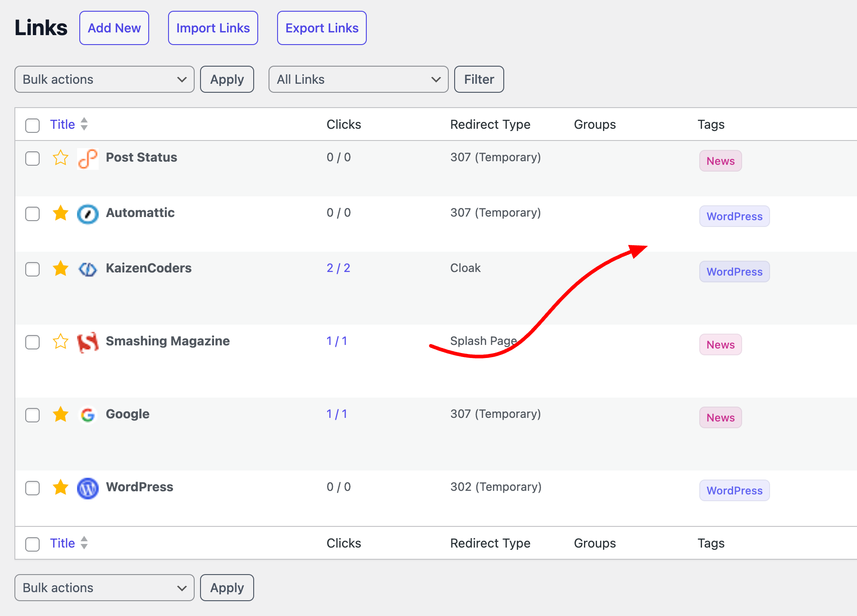Open the bottom Bulk actions dropdown

tap(105, 588)
